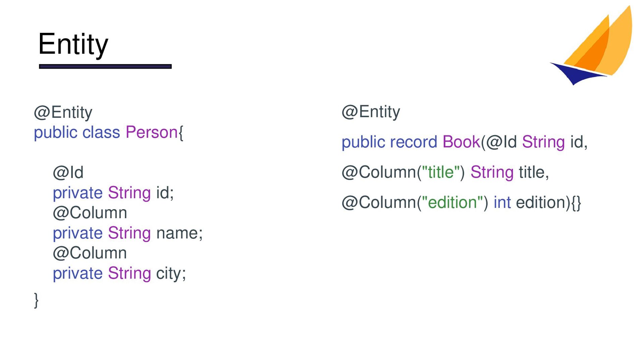This screenshot has width=644, height=362.
Task: Select the Book record name
Action: [462, 142]
